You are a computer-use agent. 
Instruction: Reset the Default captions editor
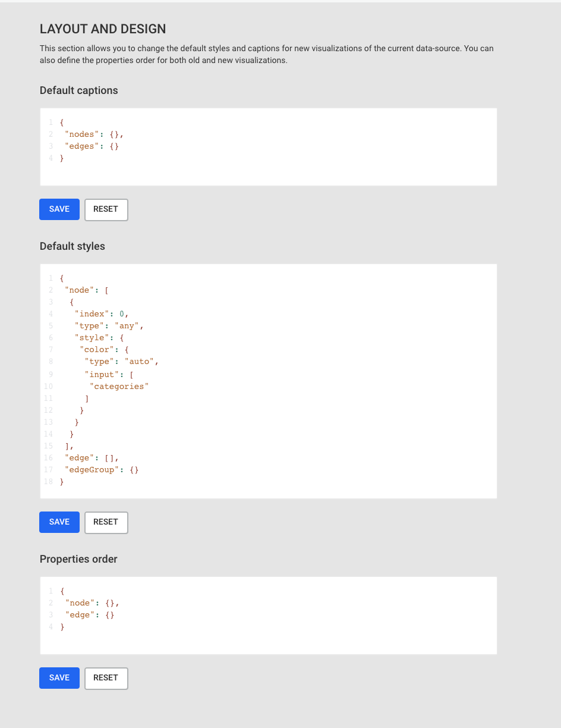pyautogui.click(x=106, y=209)
